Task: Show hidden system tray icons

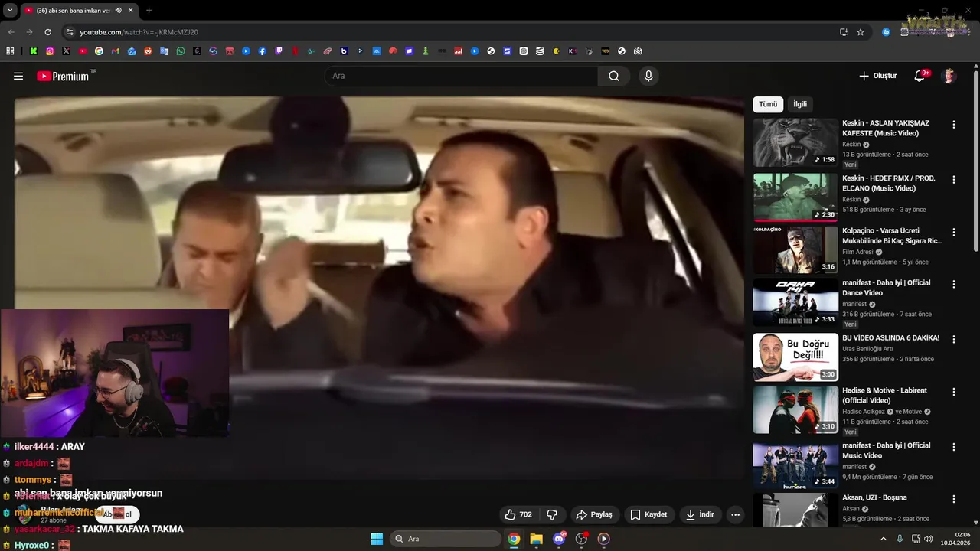Action: tap(883, 539)
